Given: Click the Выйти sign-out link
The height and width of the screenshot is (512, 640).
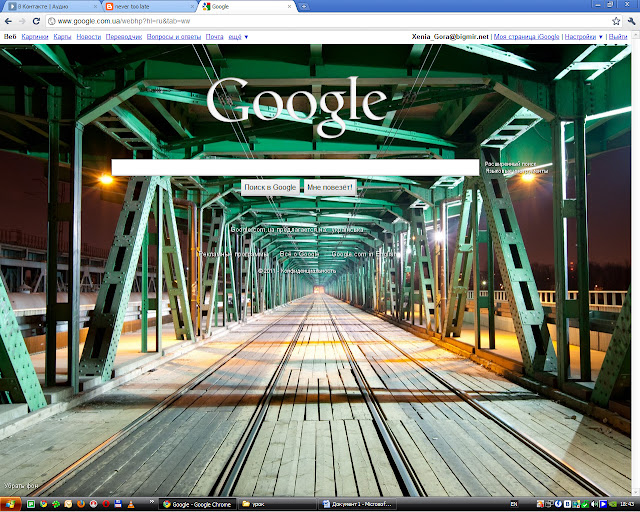Looking at the screenshot, I should (618, 37).
